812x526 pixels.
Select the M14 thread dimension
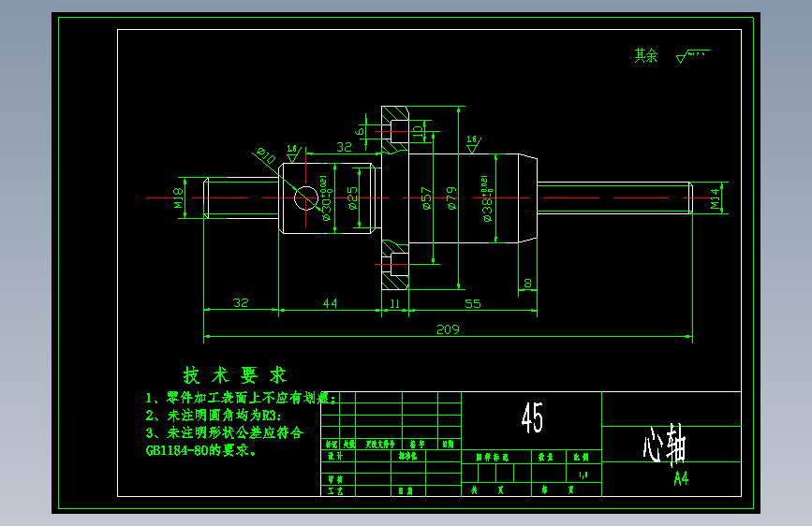click(716, 198)
